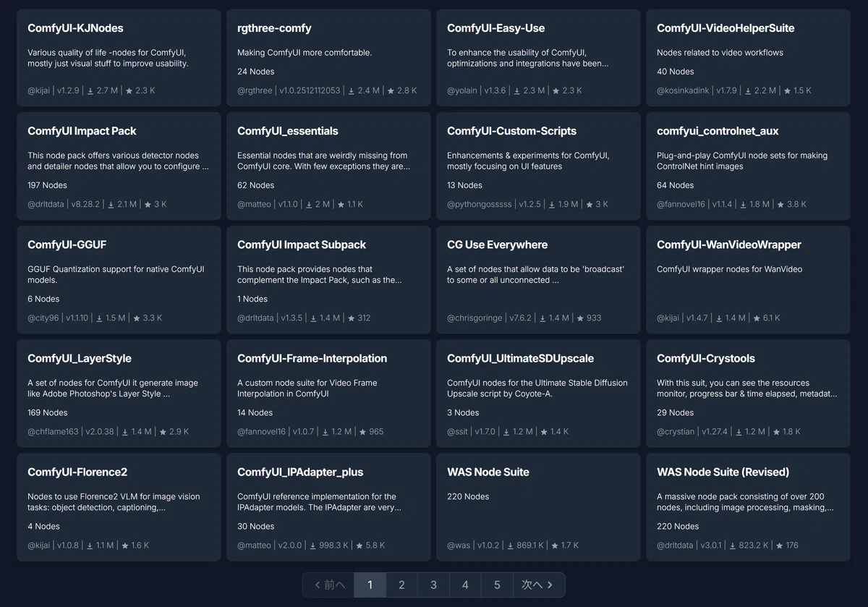Click star icon on rgthree-comfy card
The width and height of the screenshot is (868, 607).
[391, 91]
